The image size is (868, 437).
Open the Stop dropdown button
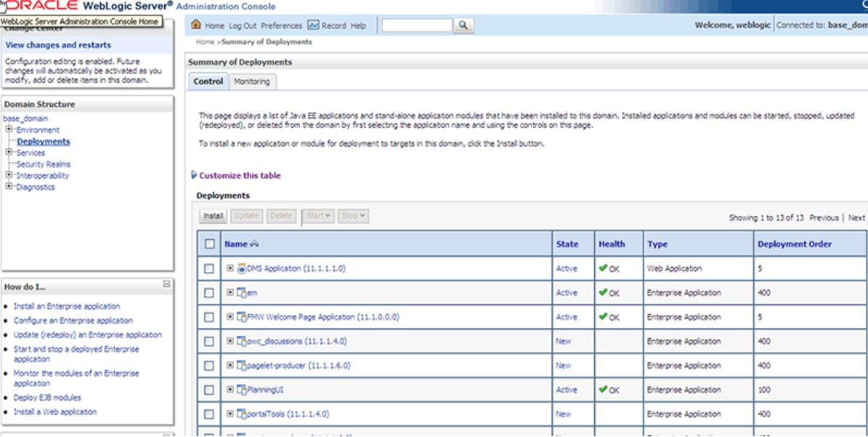tap(353, 216)
